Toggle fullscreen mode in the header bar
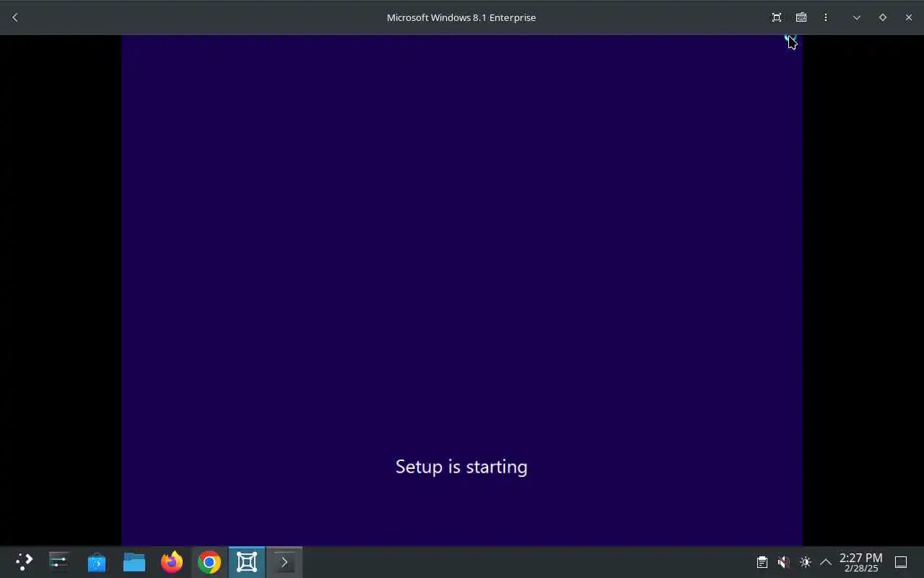 [777, 17]
